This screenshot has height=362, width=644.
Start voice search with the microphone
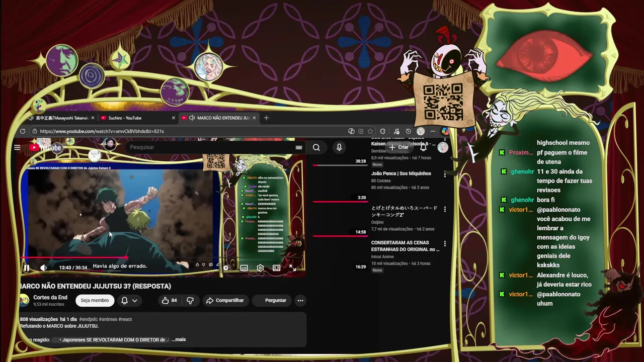(339, 147)
